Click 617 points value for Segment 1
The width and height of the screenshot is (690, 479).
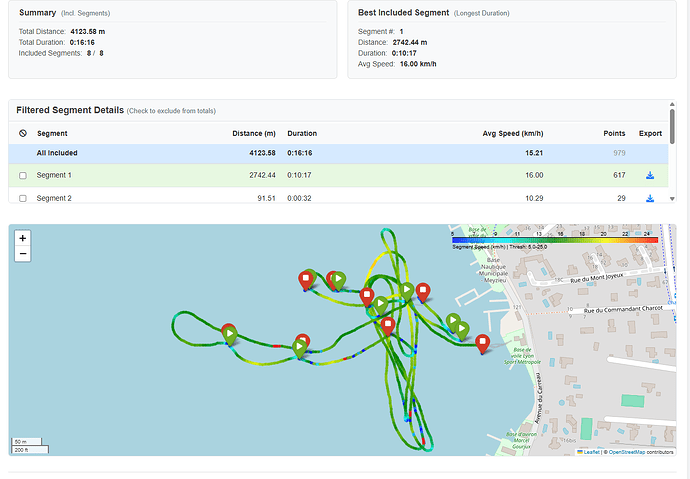click(619, 175)
